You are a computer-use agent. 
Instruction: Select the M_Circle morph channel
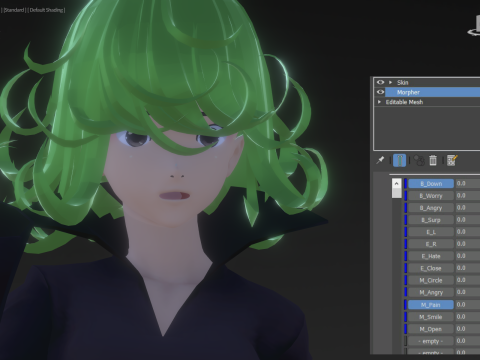click(431, 280)
